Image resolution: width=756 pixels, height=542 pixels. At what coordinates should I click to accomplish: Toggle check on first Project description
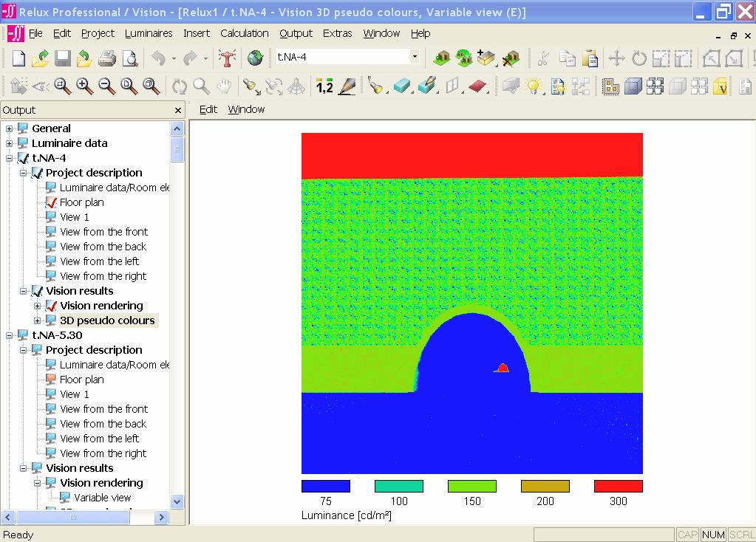pyautogui.click(x=37, y=173)
